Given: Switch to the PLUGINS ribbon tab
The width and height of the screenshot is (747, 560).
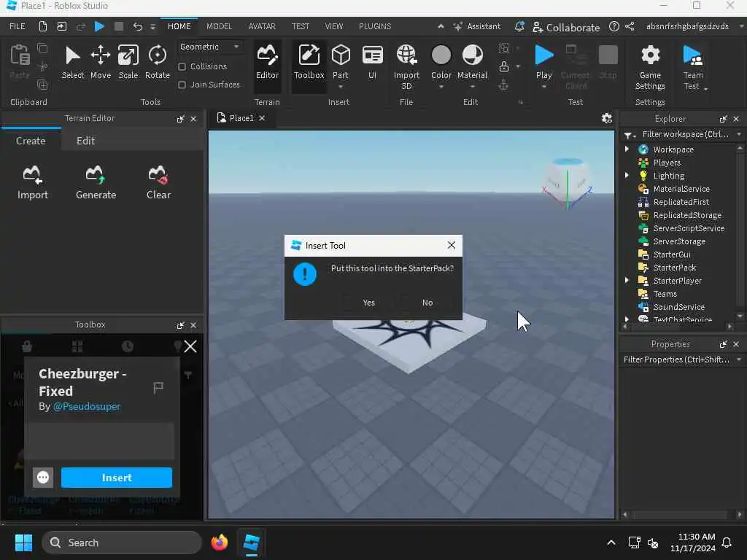Looking at the screenshot, I should [375, 27].
